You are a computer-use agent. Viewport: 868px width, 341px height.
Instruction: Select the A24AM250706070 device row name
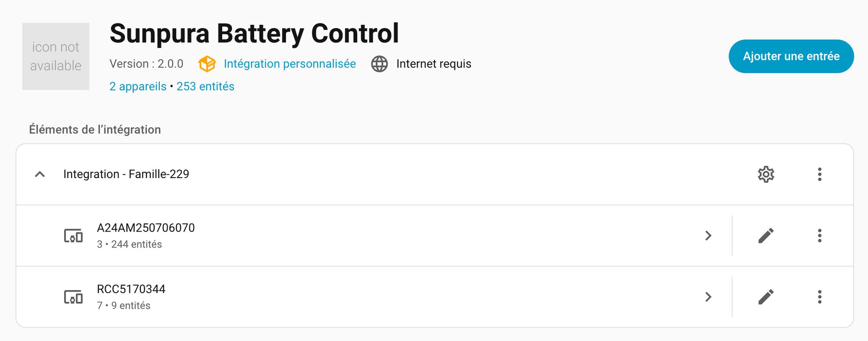coord(146,228)
